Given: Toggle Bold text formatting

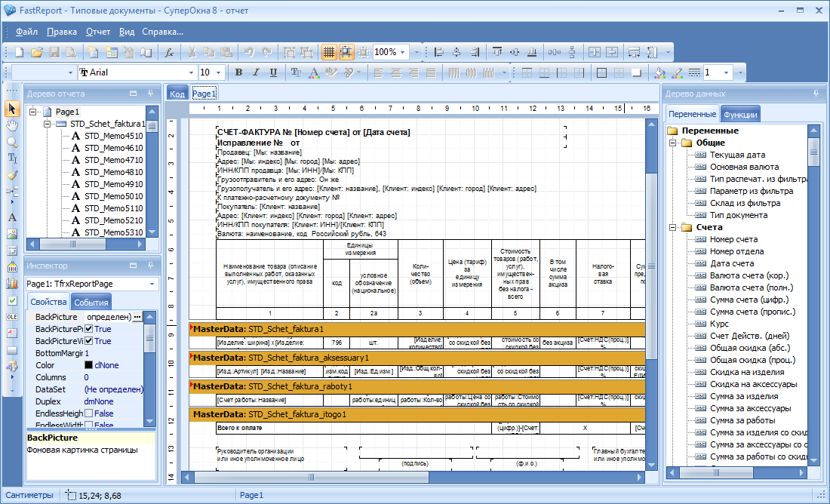Looking at the screenshot, I should pyautogui.click(x=238, y=72).
